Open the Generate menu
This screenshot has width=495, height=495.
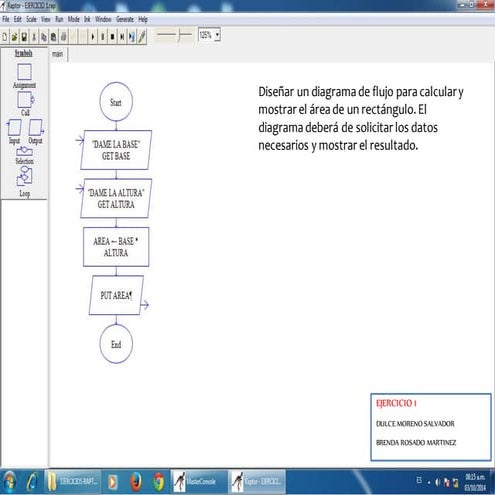click(x=125, y=19)
